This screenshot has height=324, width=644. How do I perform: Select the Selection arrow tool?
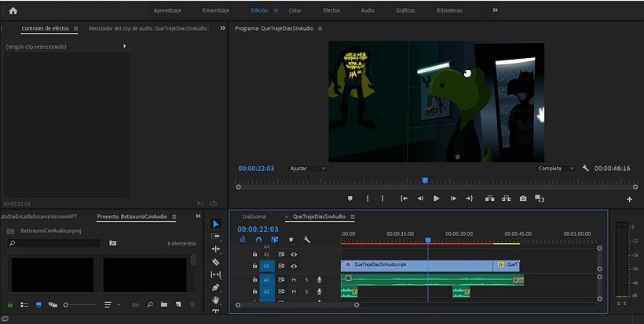(x=216, y=224)
